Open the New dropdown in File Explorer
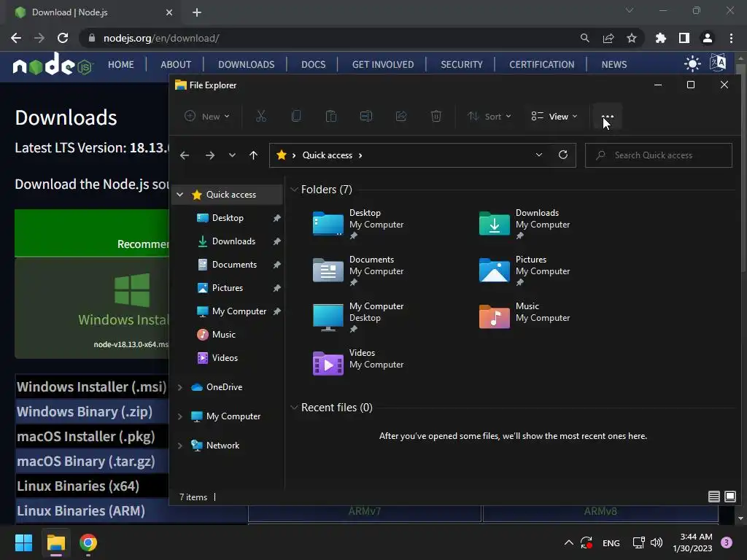 207,116
